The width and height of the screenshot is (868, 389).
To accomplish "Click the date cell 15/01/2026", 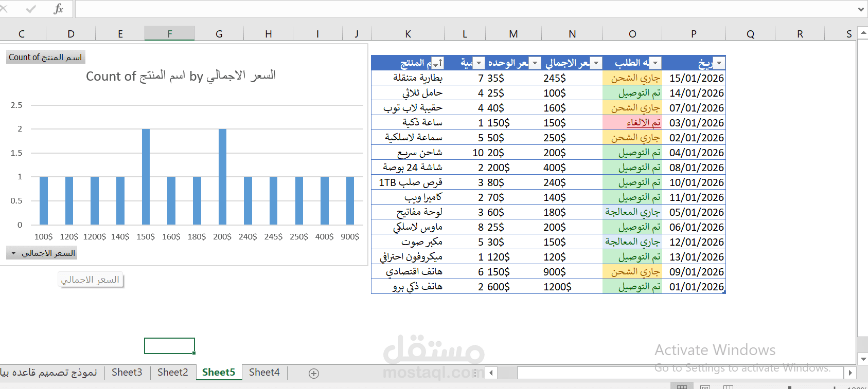I will tap(694, 78).
